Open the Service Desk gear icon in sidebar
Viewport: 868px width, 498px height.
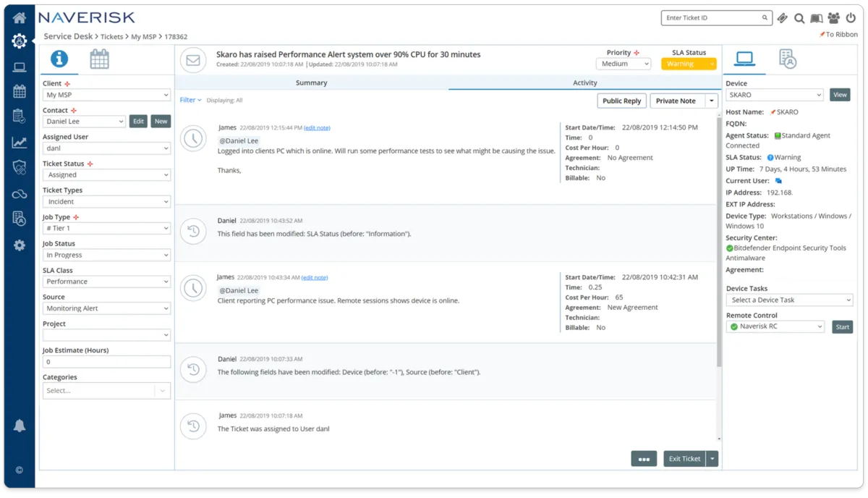point(20,41)
